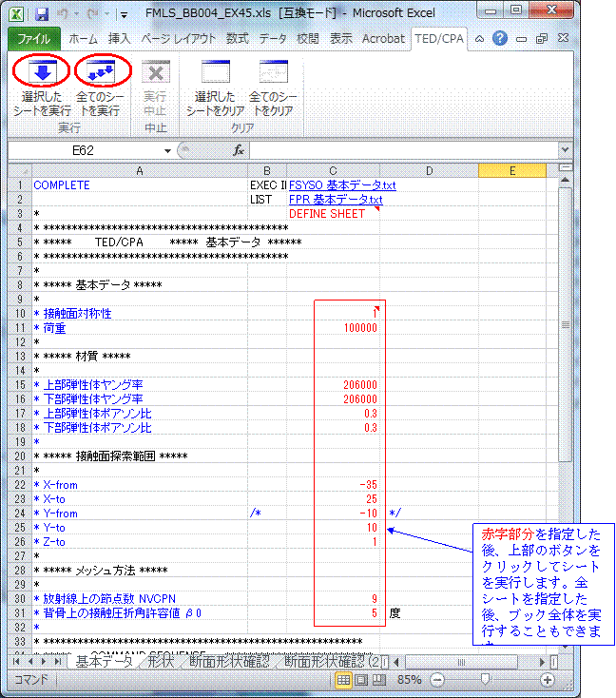Open the Name Box dropdown
This screenshot has height=698, width=616.
(x=167, y=151)
